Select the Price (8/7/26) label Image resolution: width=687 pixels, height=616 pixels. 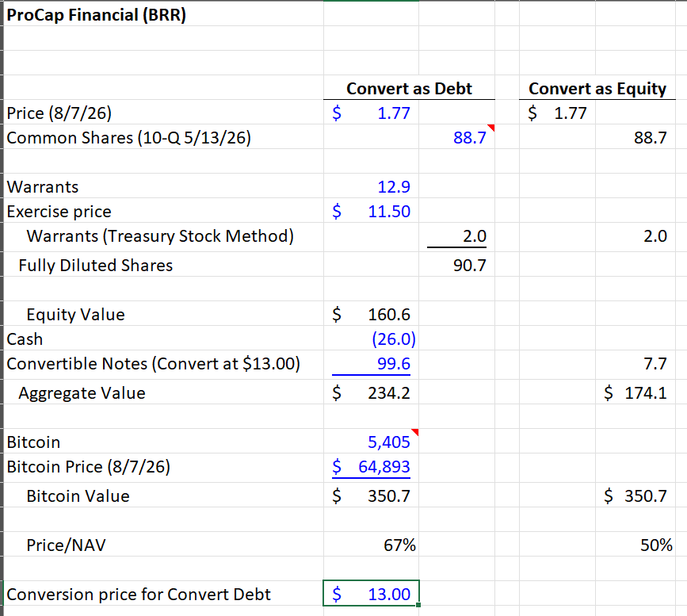pyautogui.click(x=59, y=113)
